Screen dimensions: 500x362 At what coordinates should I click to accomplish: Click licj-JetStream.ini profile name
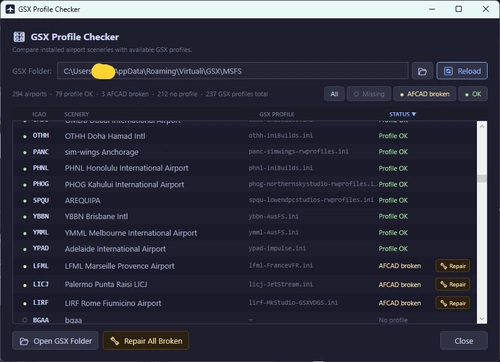click(281, 284)
